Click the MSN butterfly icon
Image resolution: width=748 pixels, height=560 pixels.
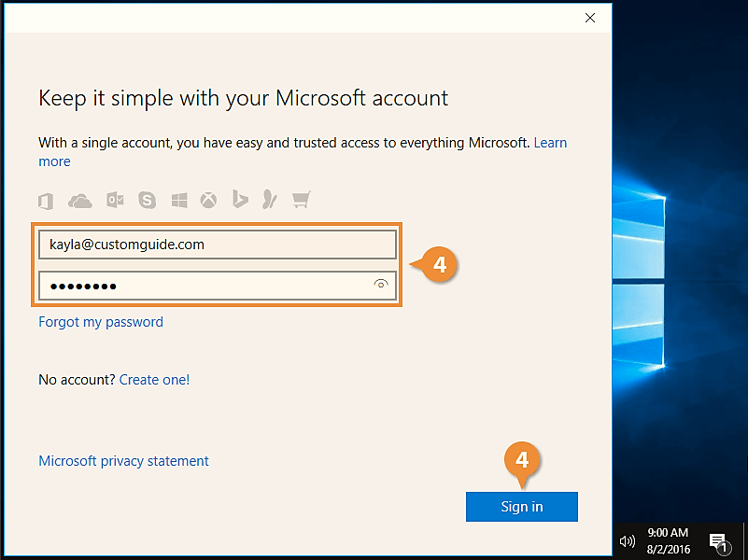click(270, 199)
